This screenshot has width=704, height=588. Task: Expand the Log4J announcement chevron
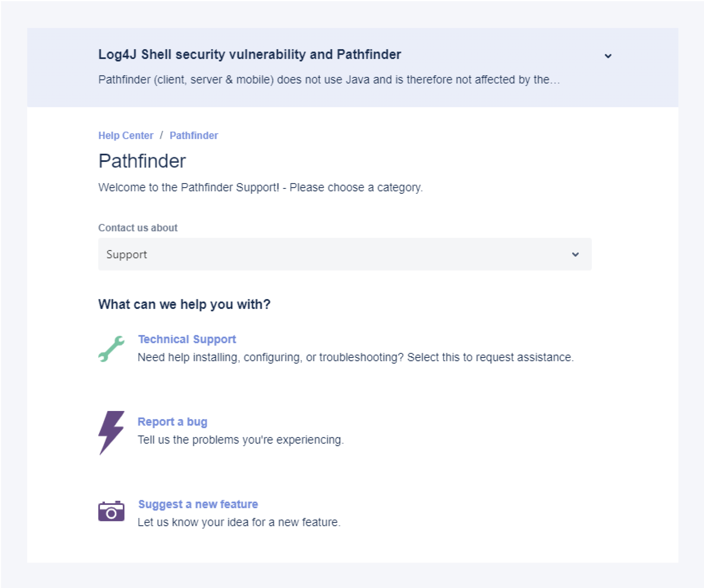point(608,56)
